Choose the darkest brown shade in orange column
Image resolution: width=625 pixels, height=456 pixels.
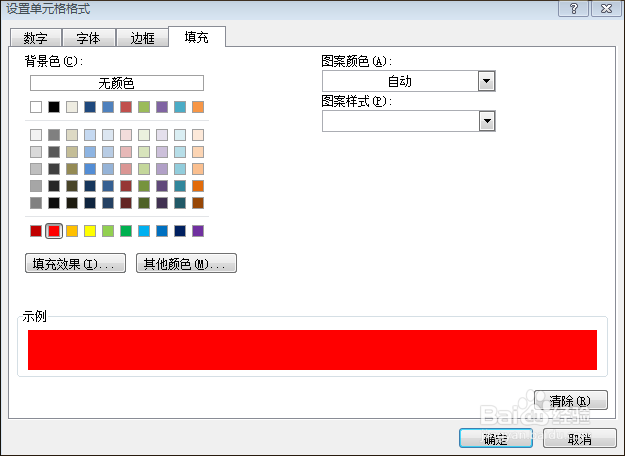coord(198,203)
